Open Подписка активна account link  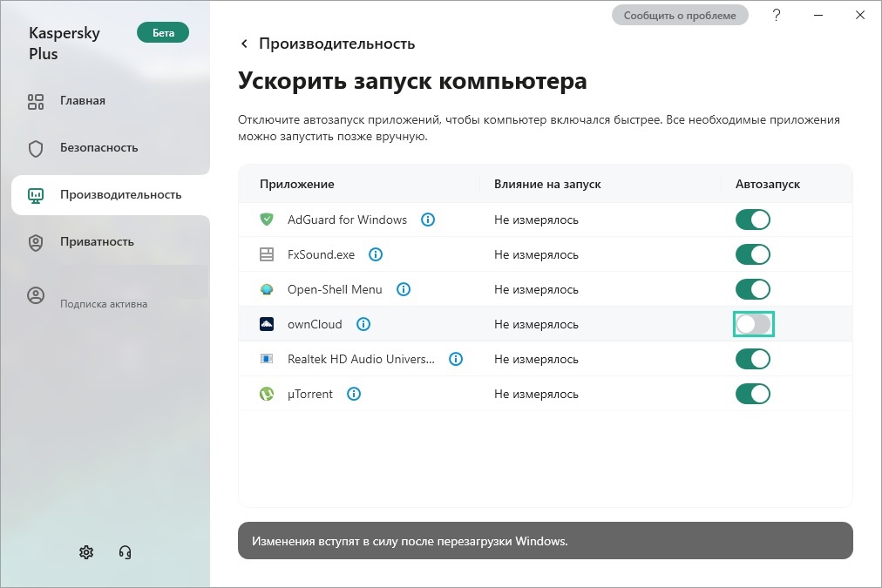(x=103, y=304)
